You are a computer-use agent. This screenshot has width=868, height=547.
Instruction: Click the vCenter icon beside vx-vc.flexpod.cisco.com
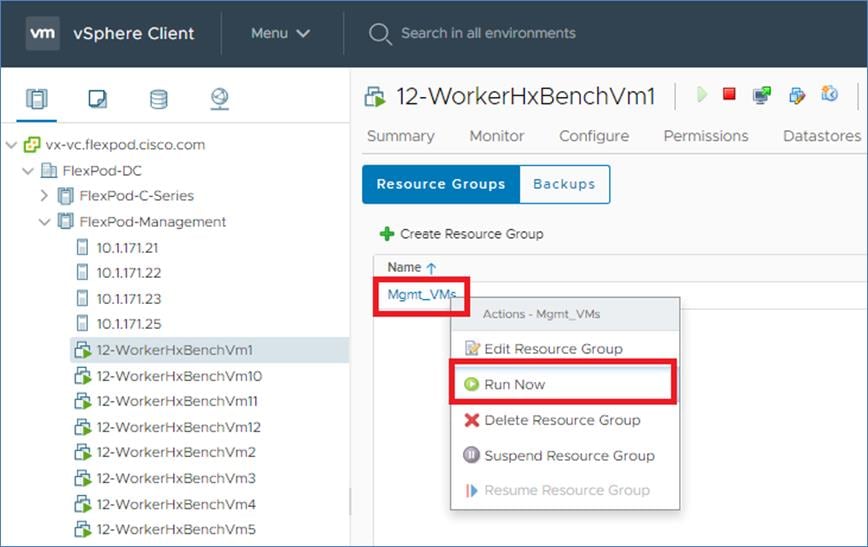[x=32, y=145]
